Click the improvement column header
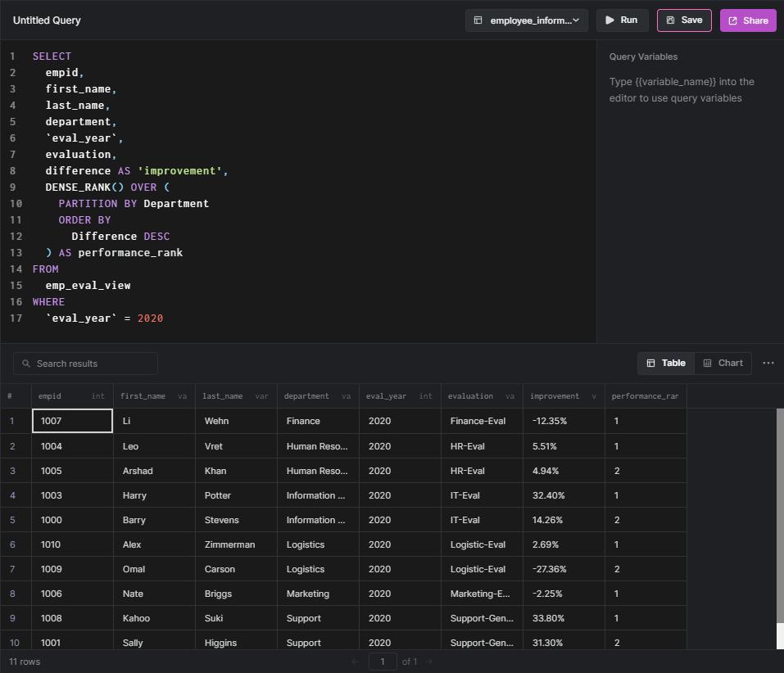Screen dimensions: 784x673 pos(564,396)
